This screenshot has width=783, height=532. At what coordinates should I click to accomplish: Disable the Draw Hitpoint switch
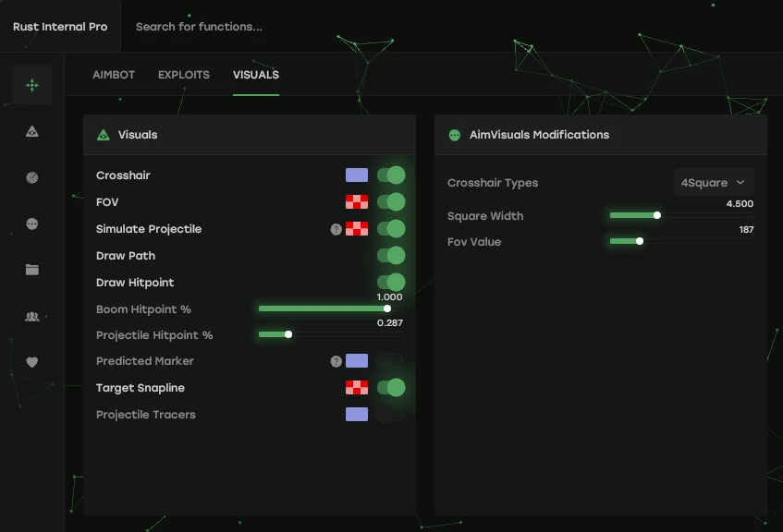[391, 282]
